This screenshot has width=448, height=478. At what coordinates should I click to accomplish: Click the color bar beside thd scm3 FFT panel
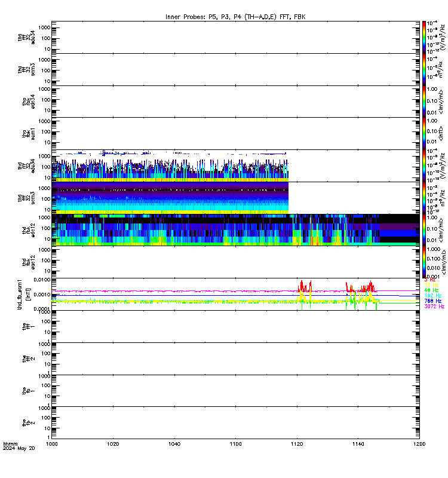click(x=424, y=198)
